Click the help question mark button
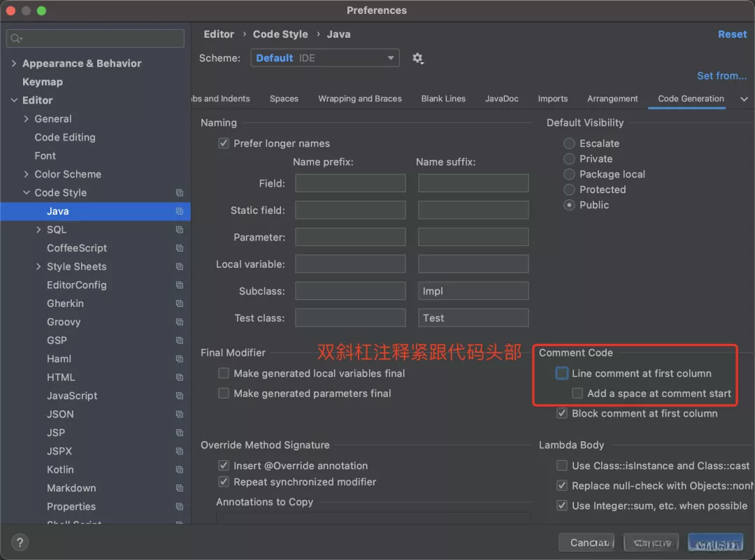The image size is (755, 560). 20,543
